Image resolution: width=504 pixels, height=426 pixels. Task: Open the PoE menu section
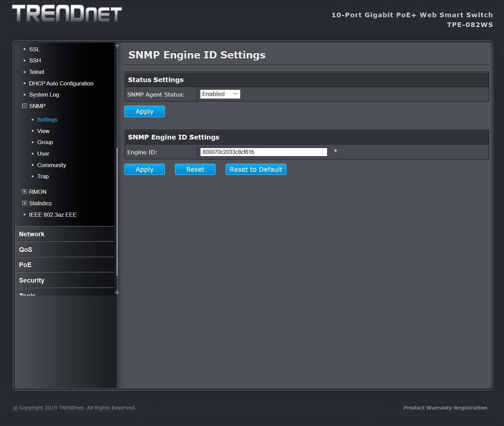click(x=65, y=265)
